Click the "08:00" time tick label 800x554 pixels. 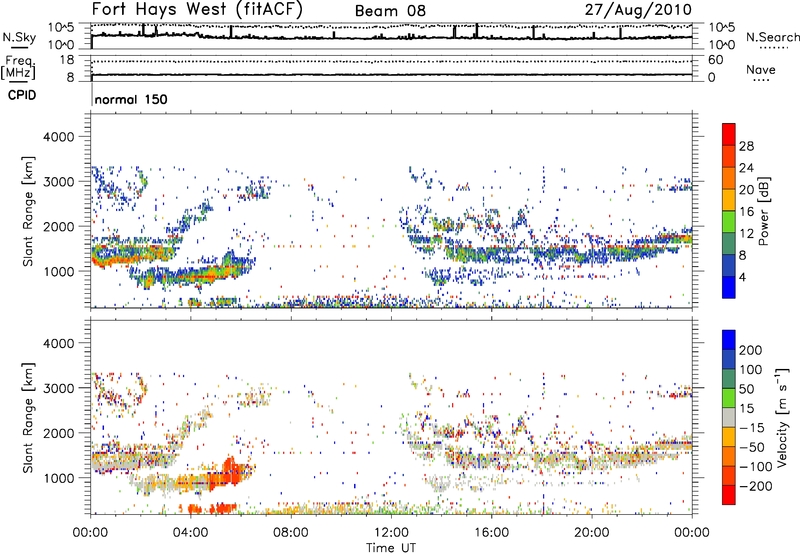point(290,533)
